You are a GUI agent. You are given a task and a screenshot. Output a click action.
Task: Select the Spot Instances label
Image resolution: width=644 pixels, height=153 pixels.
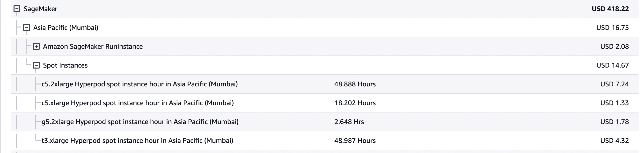click(65, 65)
